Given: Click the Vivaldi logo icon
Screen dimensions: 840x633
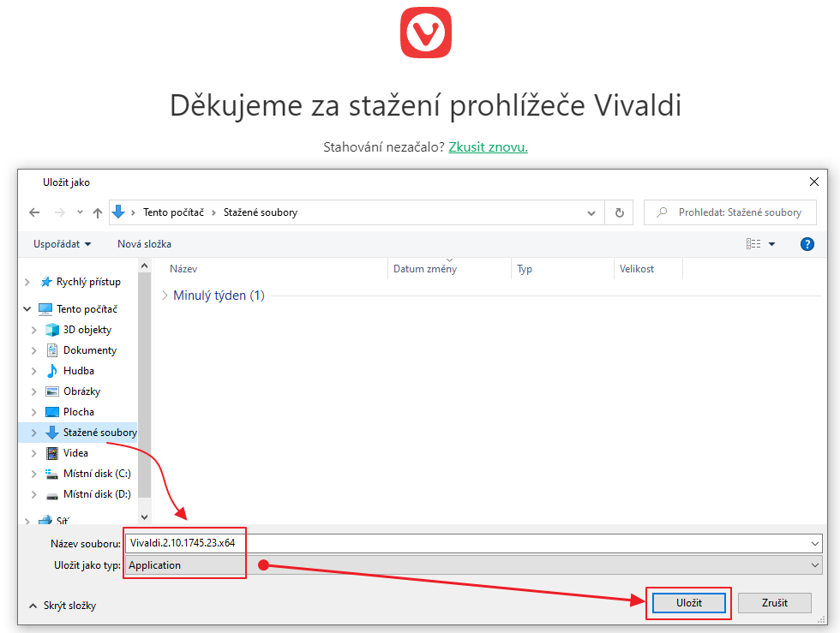Looking at the screenshot, I should point(426,33).
